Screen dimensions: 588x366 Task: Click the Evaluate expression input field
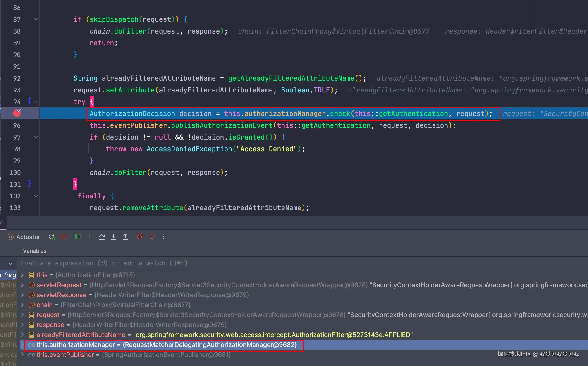[x=104, y=263]
